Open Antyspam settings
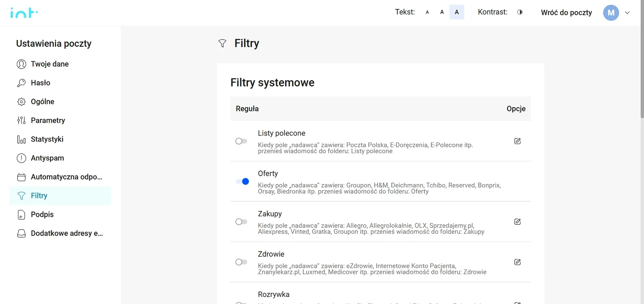This screenshot has width=644, height=304. click(60, 158)
